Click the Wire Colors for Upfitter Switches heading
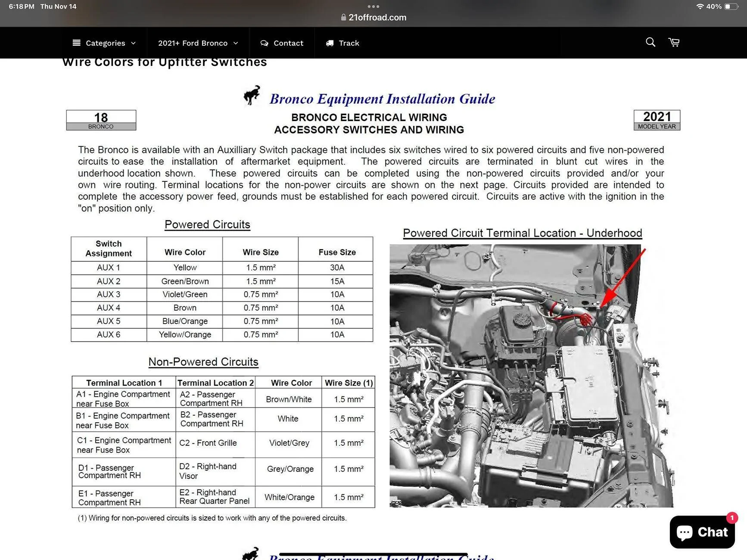The image size is (747, 560). (x=165, y=62)
